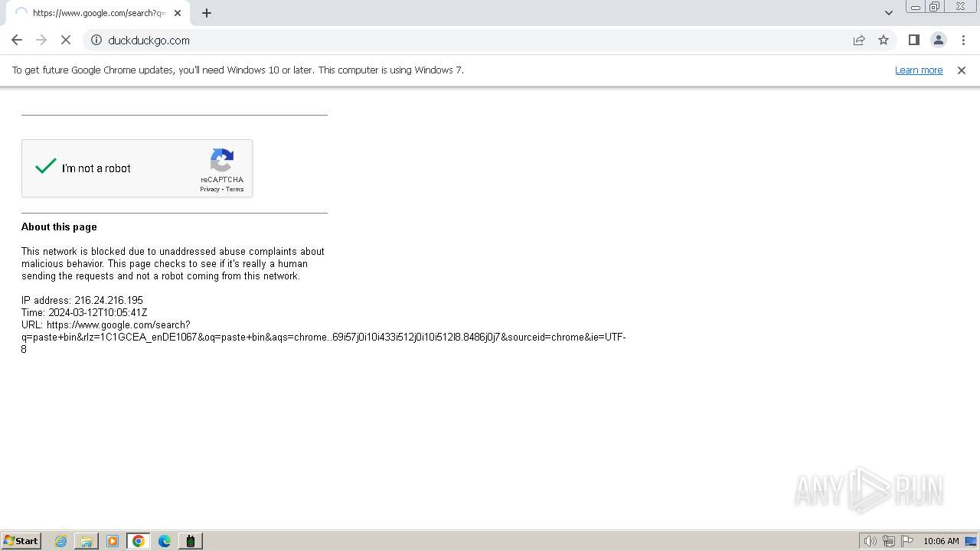Show the clock at 10:06 AM
The height and width of the screenshot is (551, 980).
(941, 541)
